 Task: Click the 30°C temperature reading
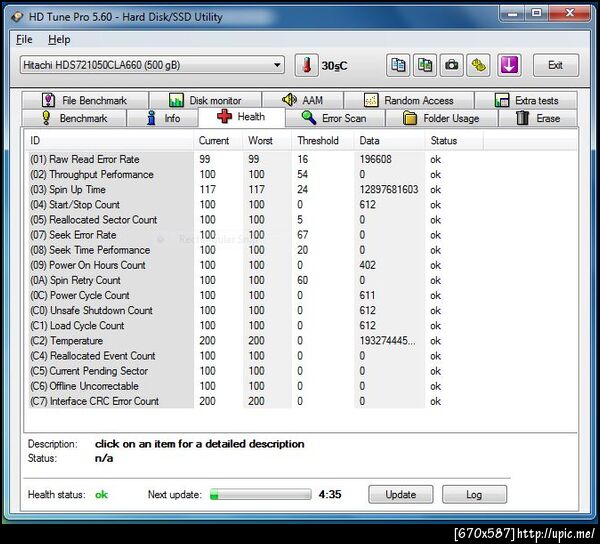334,66
